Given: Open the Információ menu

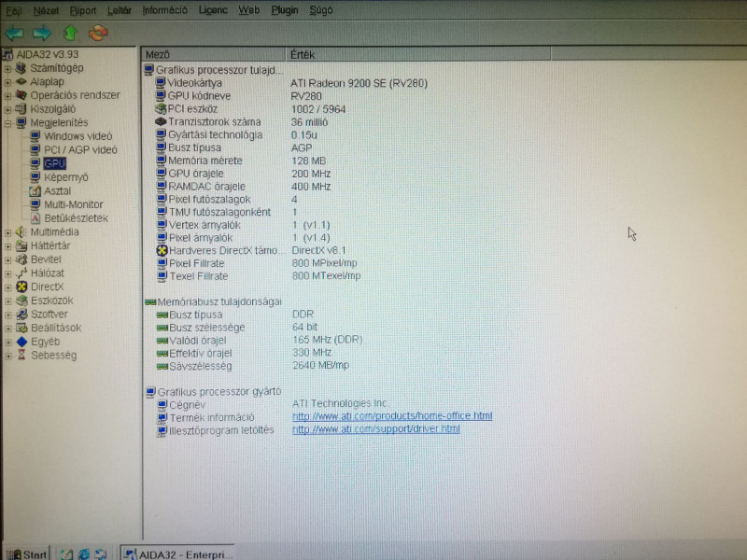Looking at the screenshot, I should [164, 10].
